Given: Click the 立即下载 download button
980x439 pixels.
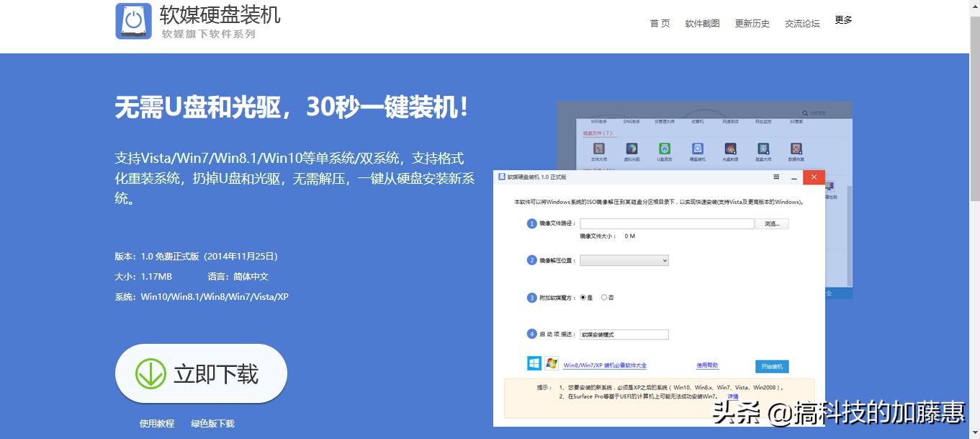Looking at the screenshot, I should [200, 374].
